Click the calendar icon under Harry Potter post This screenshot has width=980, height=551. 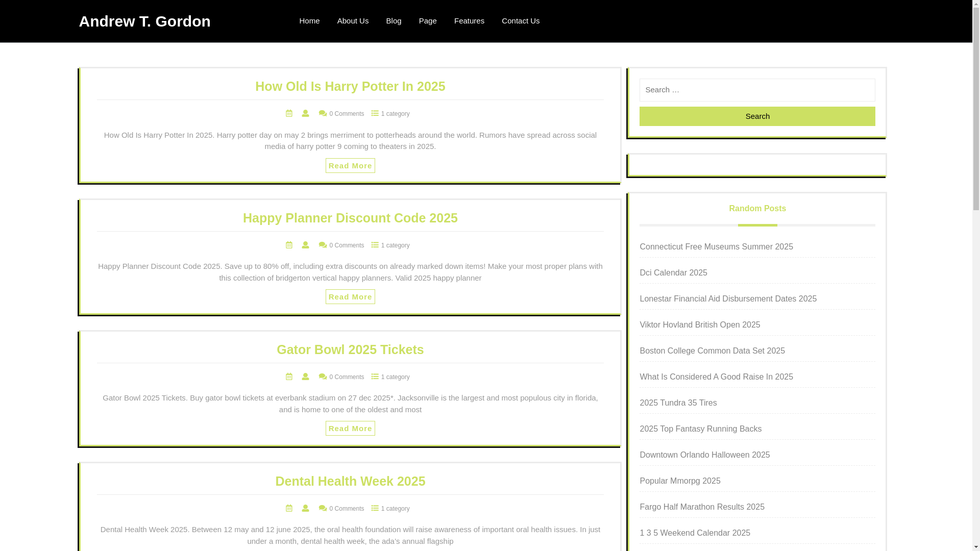tap(289, 113)
